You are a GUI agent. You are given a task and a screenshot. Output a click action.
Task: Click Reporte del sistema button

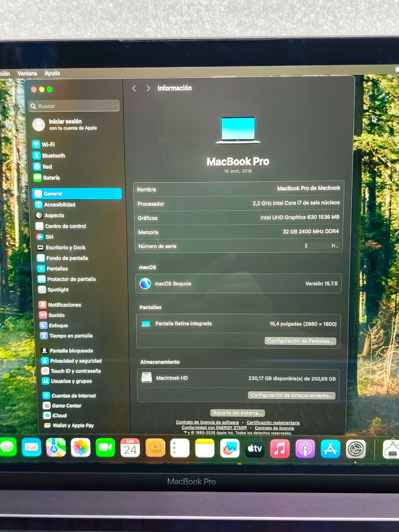pyautogui.click(x=238, y=413)
